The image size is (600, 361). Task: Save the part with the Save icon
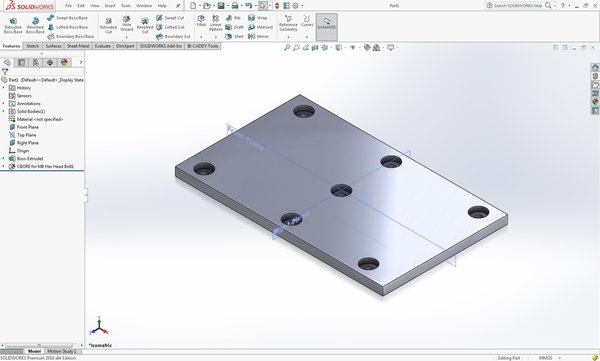(221, 5)
